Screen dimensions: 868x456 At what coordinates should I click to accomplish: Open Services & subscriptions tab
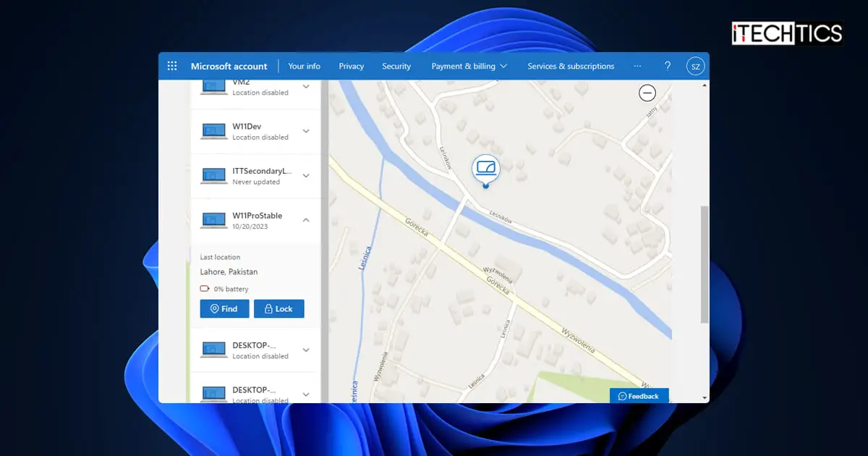pyautogui.click(x=571, y=66)
